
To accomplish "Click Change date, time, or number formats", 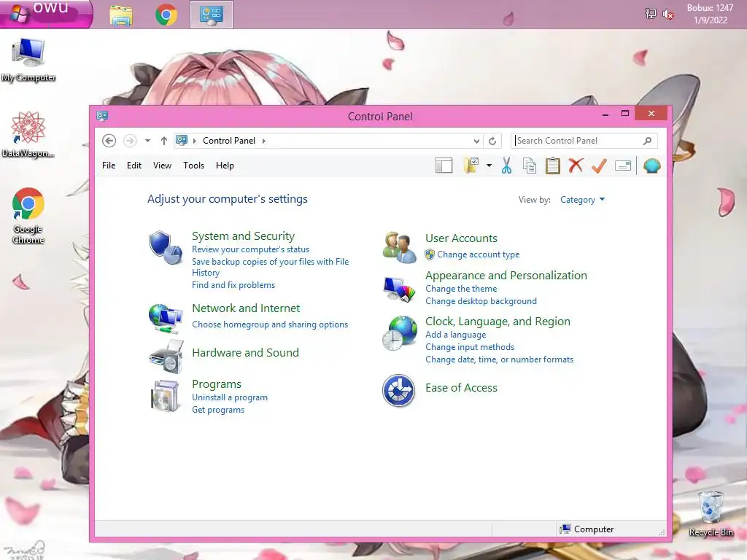I will click(x=499, y=359).
